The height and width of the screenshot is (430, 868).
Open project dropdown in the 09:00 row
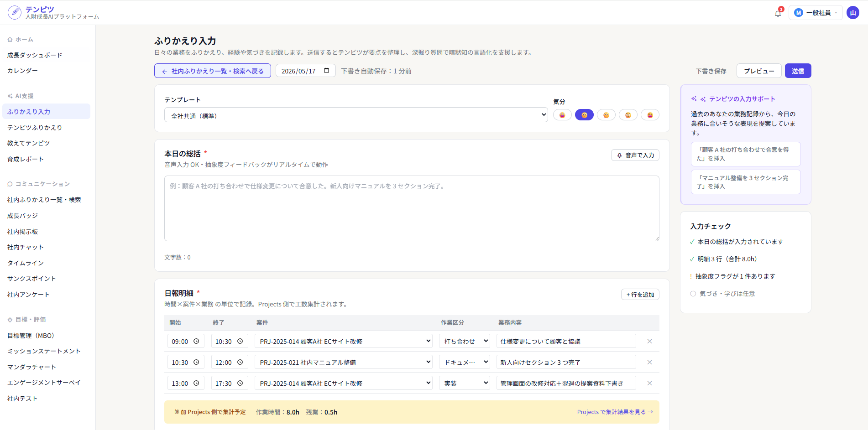tap(343, 341)
